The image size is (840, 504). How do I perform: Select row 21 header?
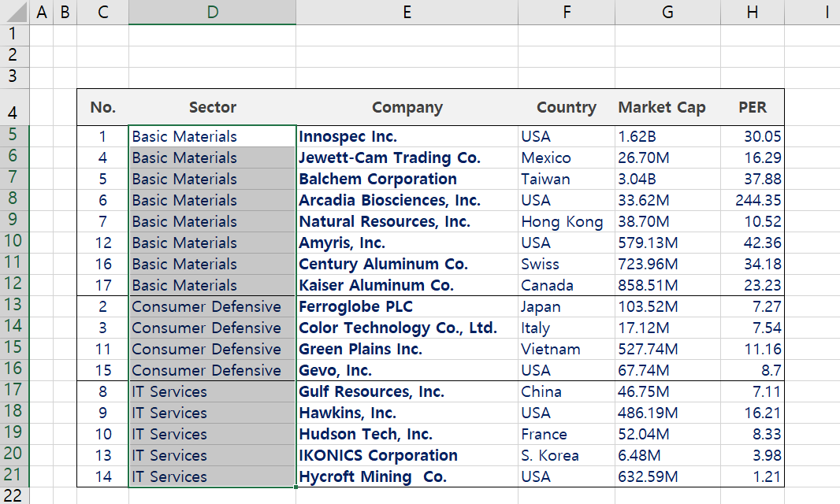coord(14,476)
